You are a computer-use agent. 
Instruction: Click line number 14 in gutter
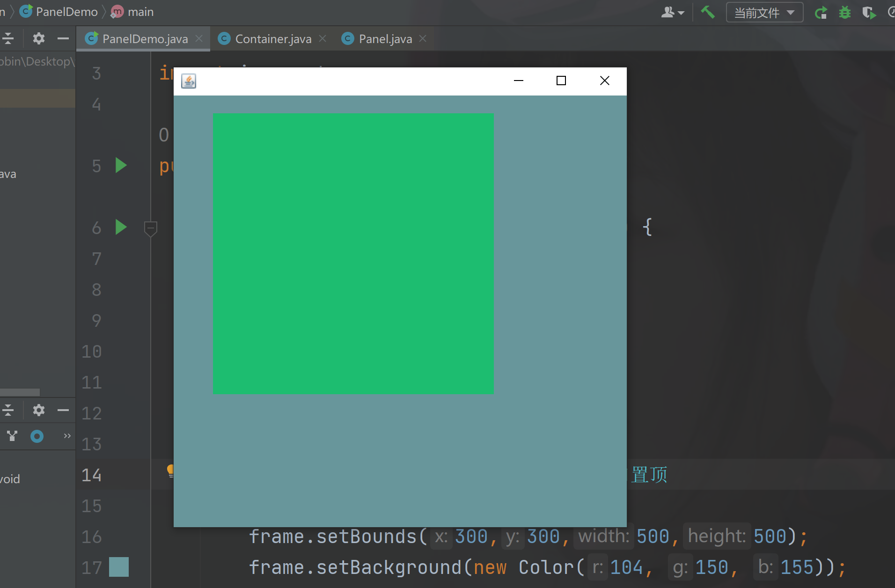(92, 475)
